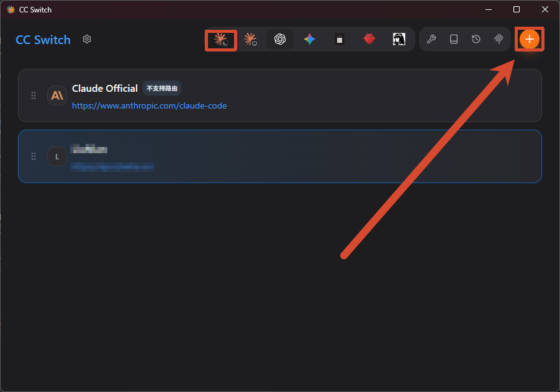Select the OpenAI Codex app tab
The width and height of the screenshot is (560, 392).
click(x=280, y=39)
